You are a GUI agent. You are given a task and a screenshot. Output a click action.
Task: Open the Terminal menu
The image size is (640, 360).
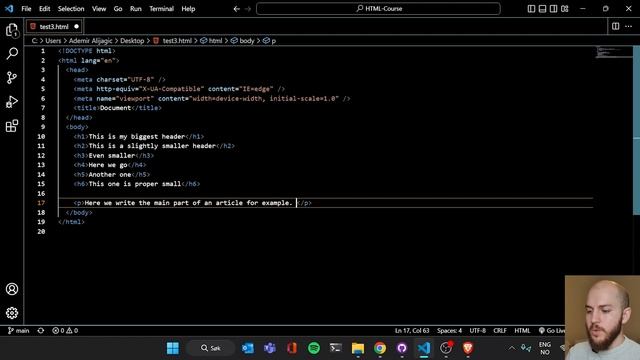161,9
